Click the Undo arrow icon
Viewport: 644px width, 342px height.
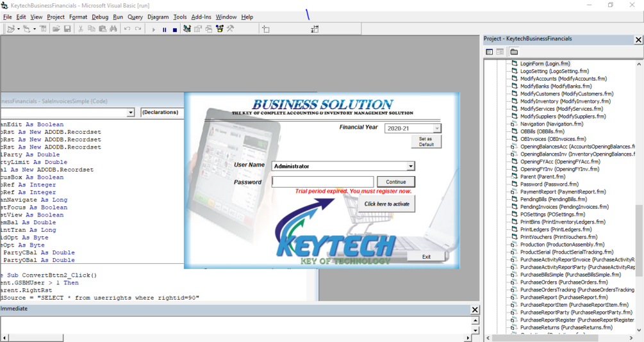pos(128,29)
